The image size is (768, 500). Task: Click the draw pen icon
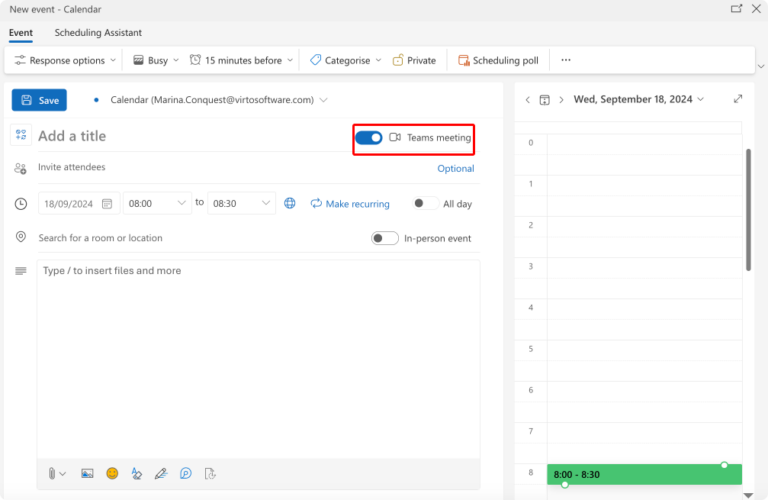click(161, 474)
